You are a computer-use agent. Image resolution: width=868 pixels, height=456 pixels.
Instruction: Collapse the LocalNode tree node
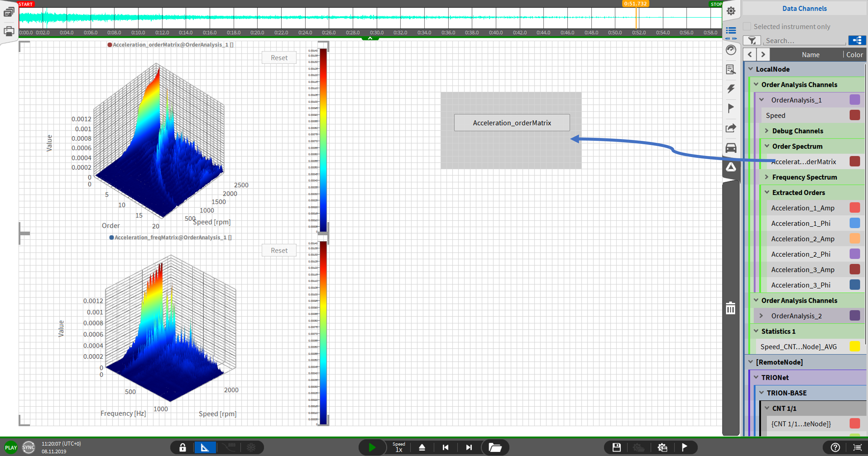pyautogui.click(x=751, y=69)
